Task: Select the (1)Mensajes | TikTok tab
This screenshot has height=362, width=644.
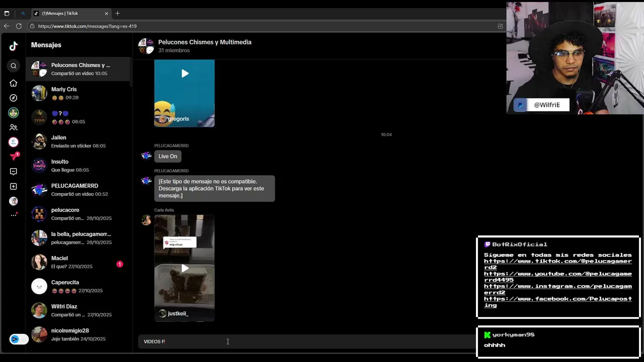Action: 71,14
